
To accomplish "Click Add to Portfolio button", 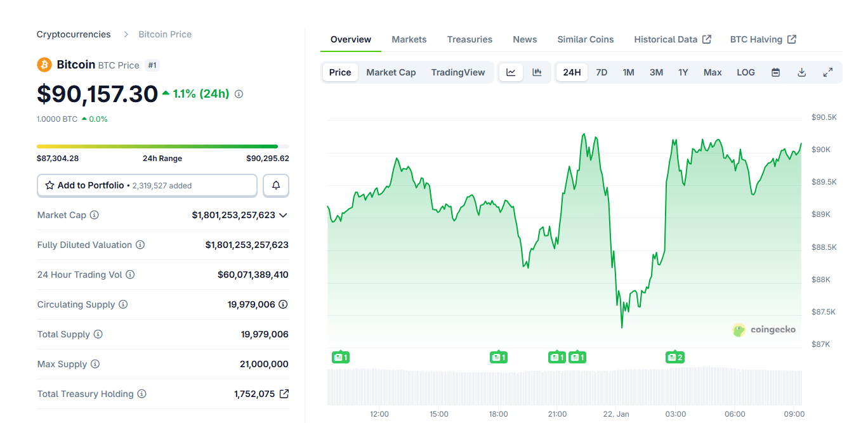I will pos(147,186).
